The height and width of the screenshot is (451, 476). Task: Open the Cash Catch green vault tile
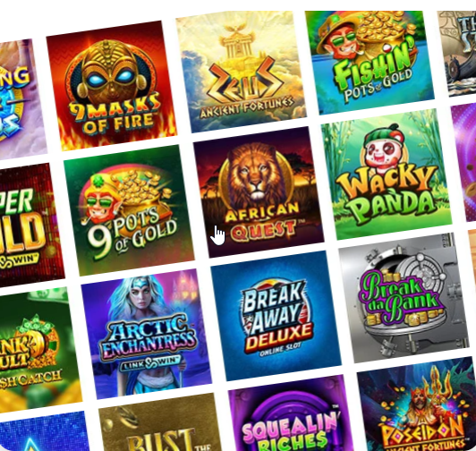pyautogui.click(x=38, y=350)
